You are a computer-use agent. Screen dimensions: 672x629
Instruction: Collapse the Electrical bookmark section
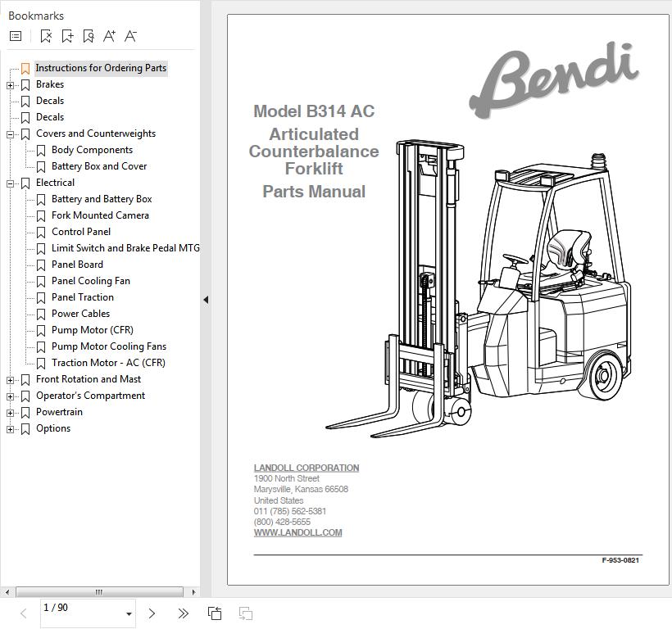pyautogui.click(x=10, y=184)
